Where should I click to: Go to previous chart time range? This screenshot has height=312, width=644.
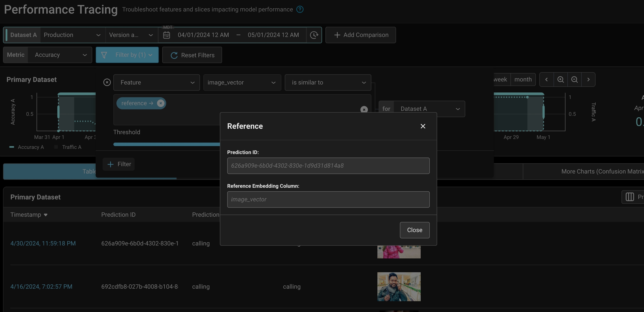546,80
